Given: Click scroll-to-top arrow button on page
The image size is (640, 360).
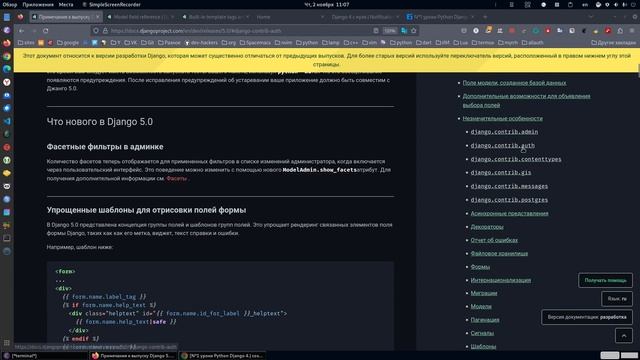Looking at the screenshot, I should pos(624,336).
